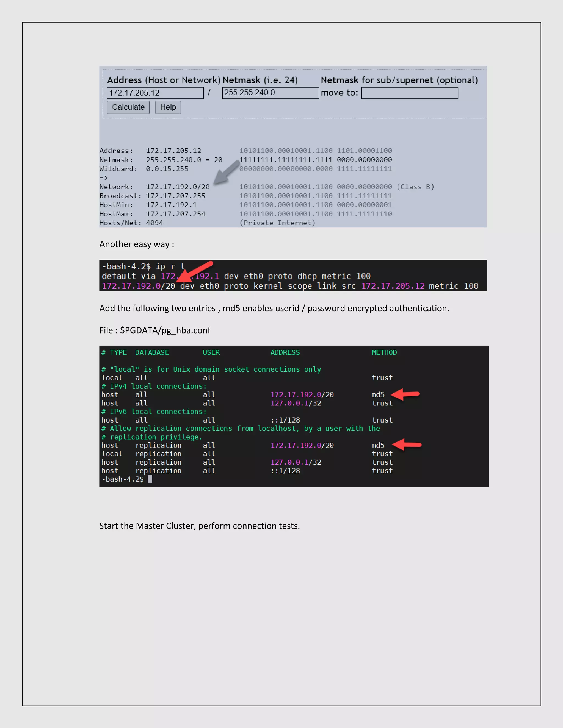563x728 pixels.
Task: Click the 'Add the following two entries' sentence
Action: [x=274, y=308]
